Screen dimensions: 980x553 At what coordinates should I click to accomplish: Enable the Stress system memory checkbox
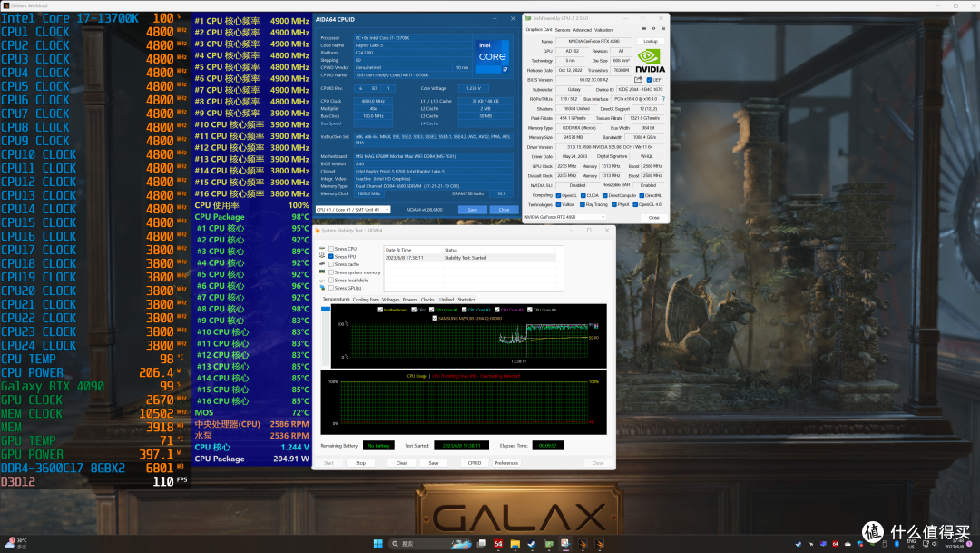331,272
